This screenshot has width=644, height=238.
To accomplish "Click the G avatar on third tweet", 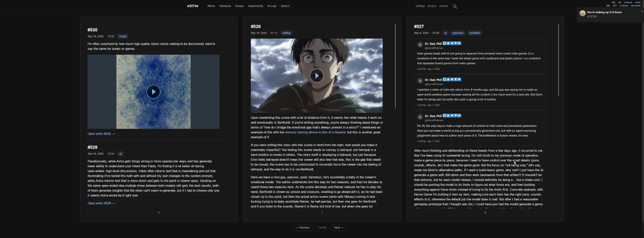I will [x=420, y=117].
